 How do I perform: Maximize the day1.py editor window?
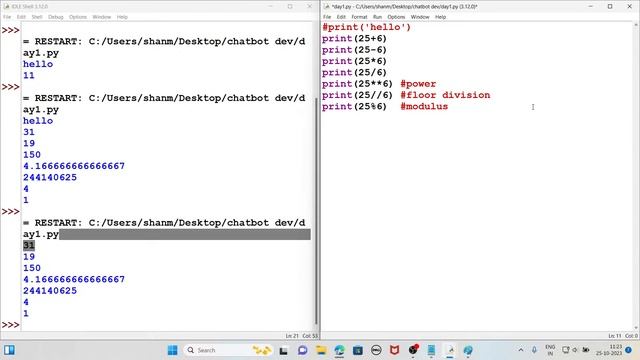point(610,7)
